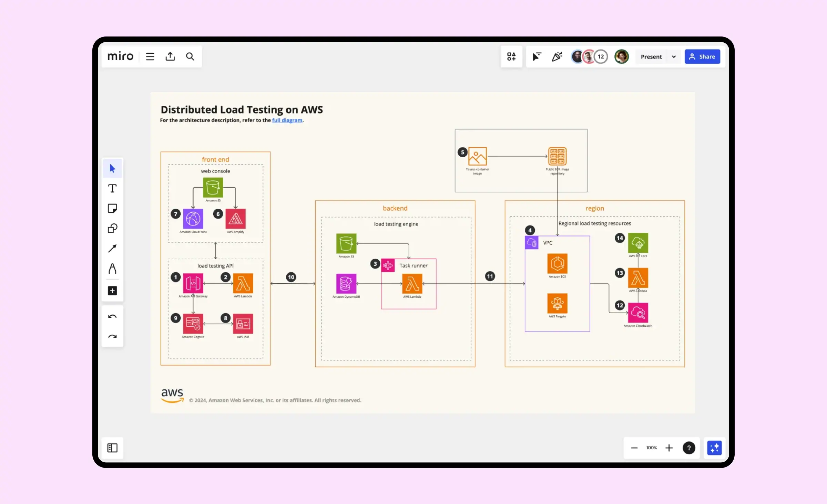This screenshot has height=504, width=827.
Task: Click the AWS Fargate icon
Action: point(557,303)
